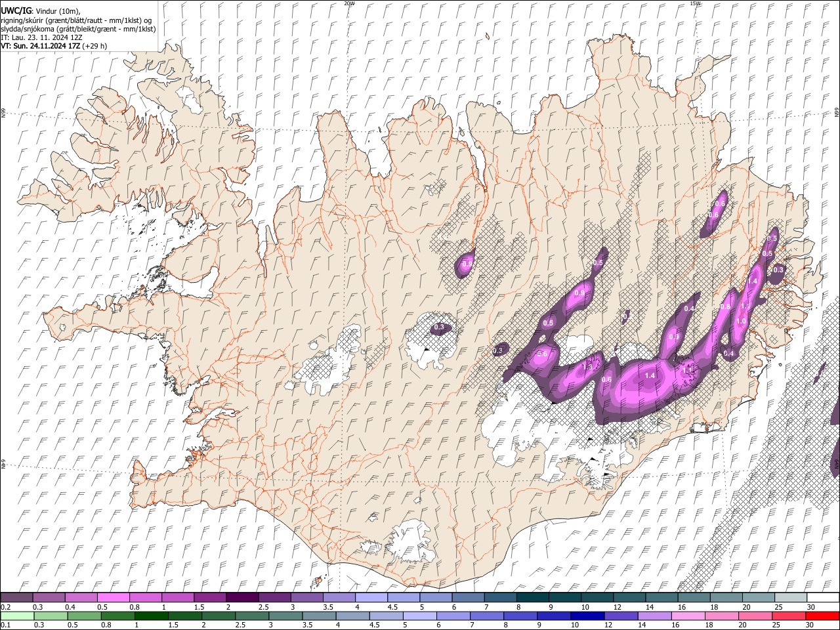Click the 0.8 snowfall value on map

[725, 306]
